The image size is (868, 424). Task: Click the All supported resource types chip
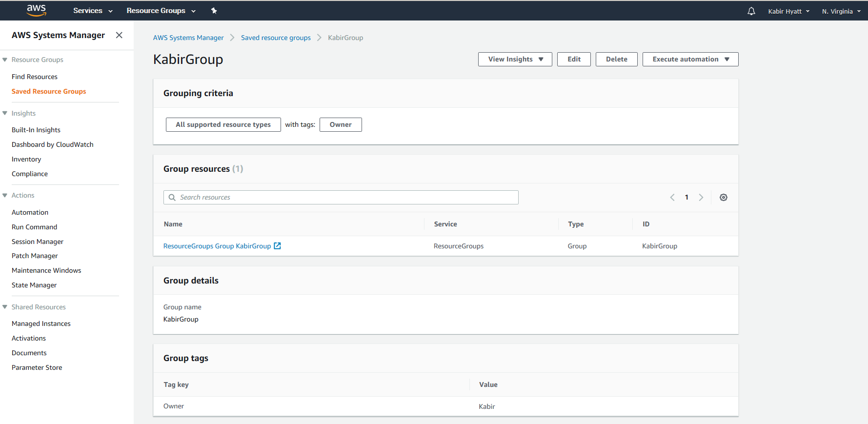(223, 124)
